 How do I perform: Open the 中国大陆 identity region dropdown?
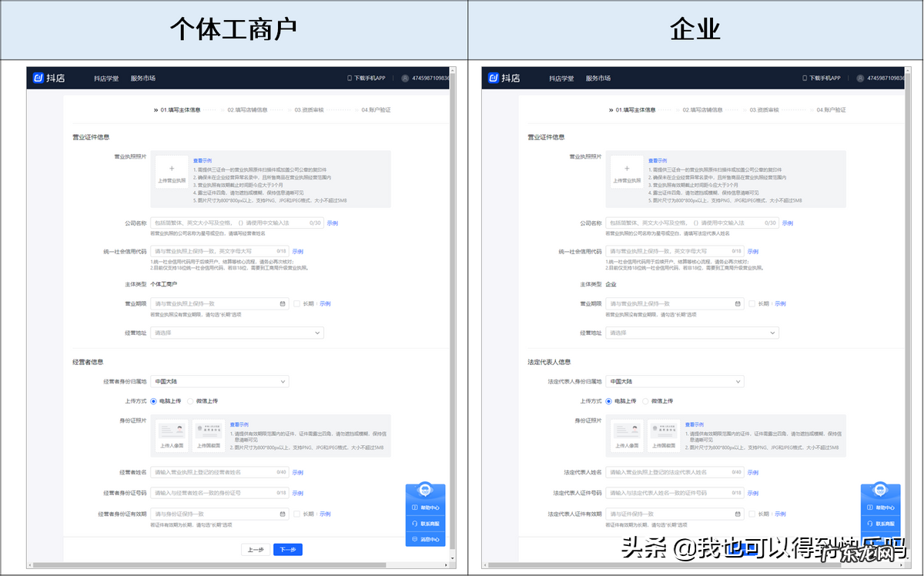[x=219, y=380]
